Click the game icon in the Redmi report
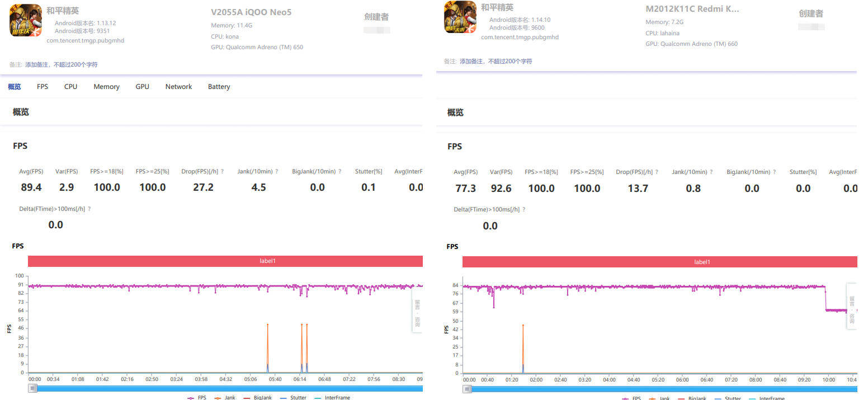The image size is (868, 400). (460, 17)
